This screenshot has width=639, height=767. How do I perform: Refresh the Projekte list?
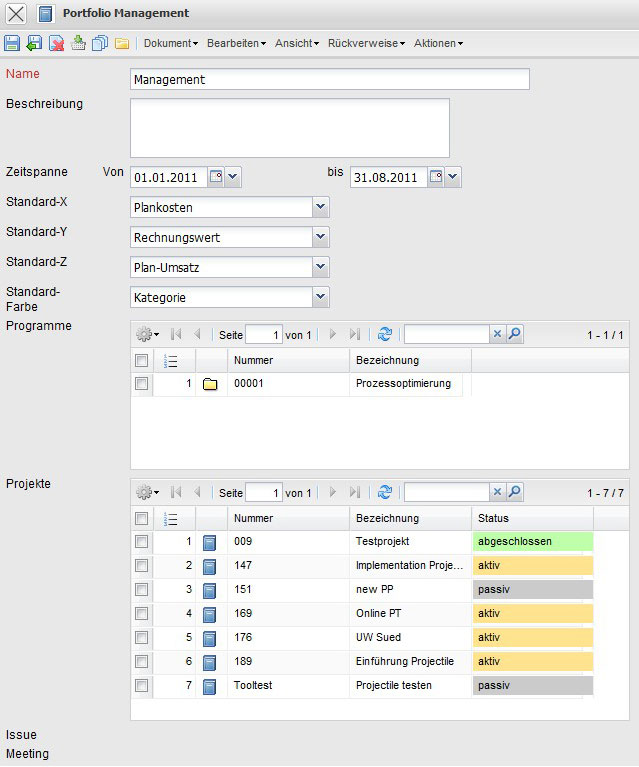(384, 492)
